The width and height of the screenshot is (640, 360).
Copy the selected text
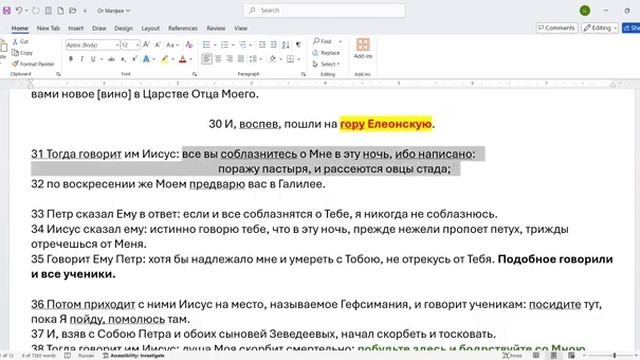(x=22, y=53)
